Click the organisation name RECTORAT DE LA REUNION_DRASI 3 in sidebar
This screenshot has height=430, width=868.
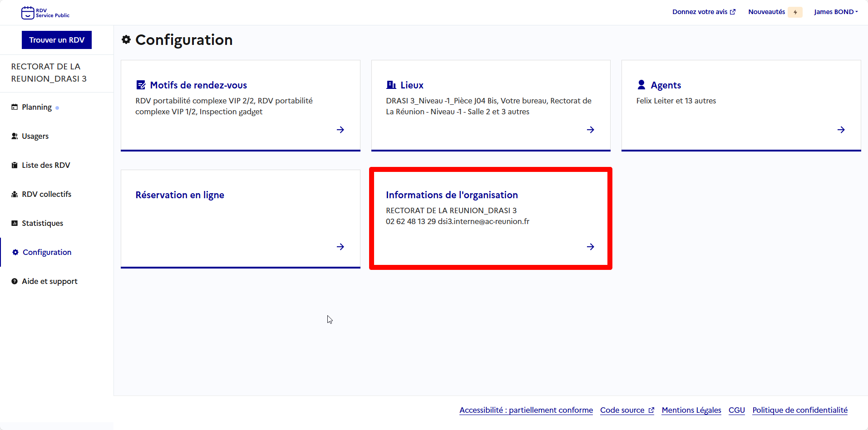pos(49,73)
